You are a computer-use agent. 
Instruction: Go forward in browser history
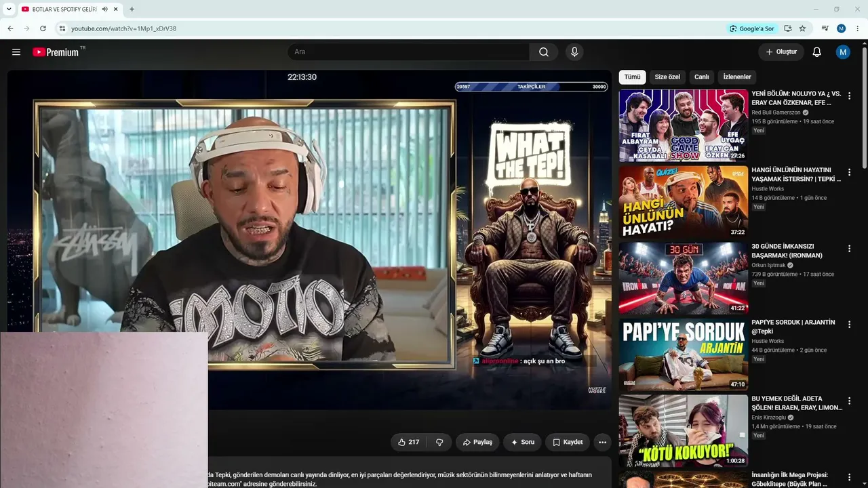tap(26, 28)
